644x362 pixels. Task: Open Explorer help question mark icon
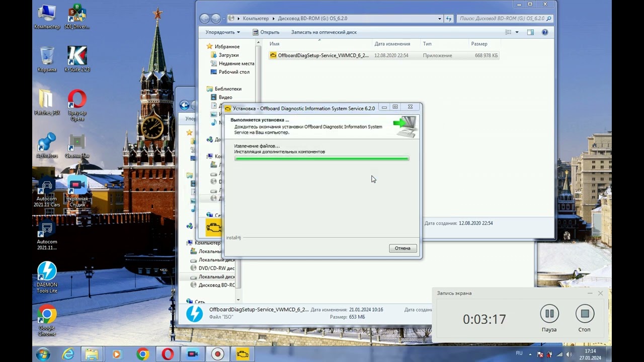pyautogui.click(x=545, y=32)
